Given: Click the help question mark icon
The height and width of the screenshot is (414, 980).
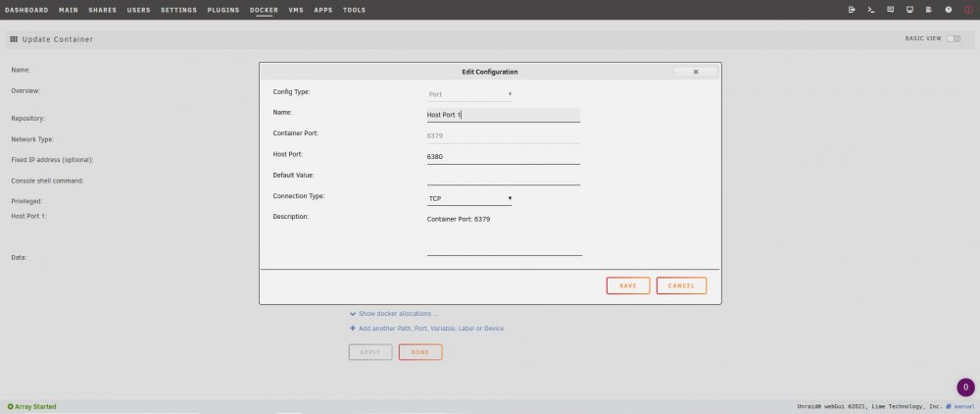Looking at the screenshot, I should (948, 10).
